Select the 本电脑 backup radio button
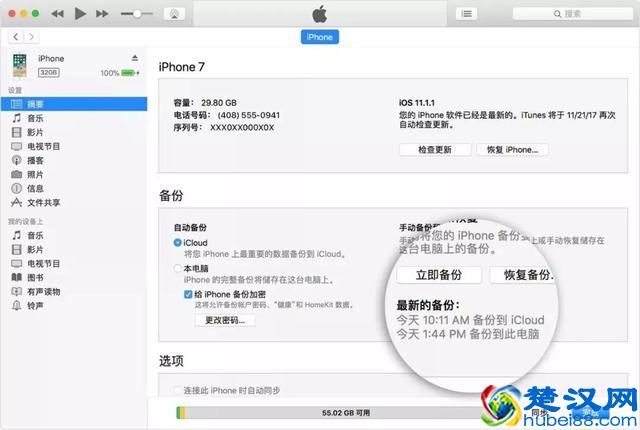 (178, 268)
